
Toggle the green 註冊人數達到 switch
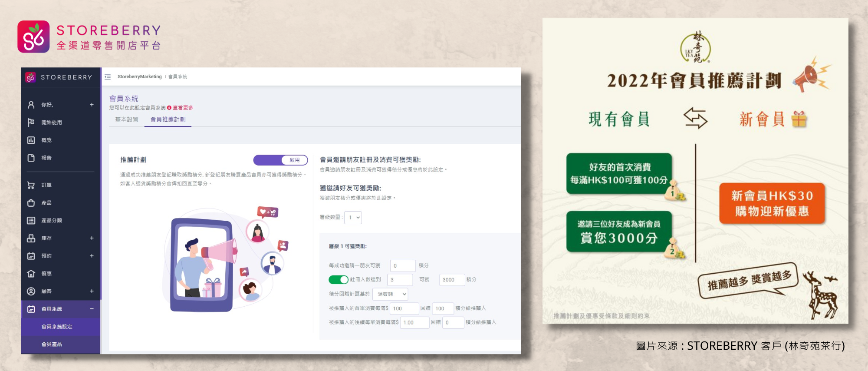click(339, 279)
